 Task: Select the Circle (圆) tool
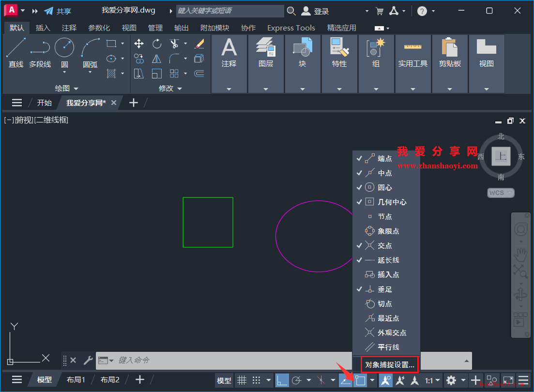pyautogui.click(x=64, y=48)
